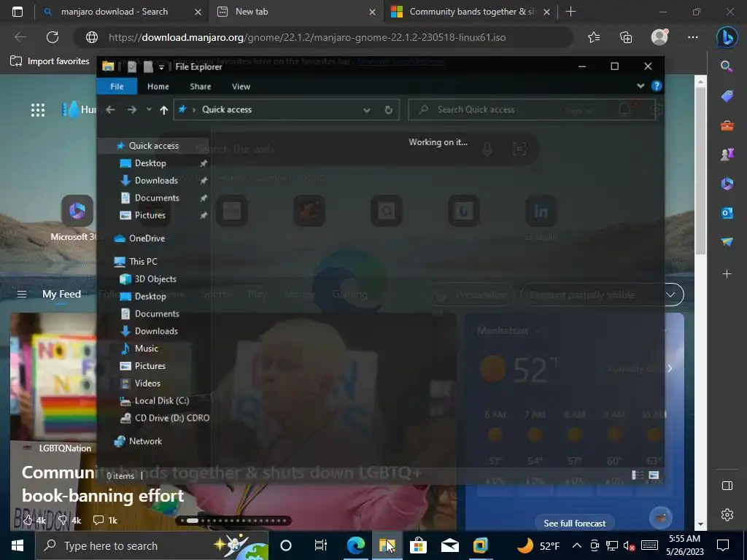Close the manjaro download Search tab
This screenshot has width=747, height=560.
[198, 12]
